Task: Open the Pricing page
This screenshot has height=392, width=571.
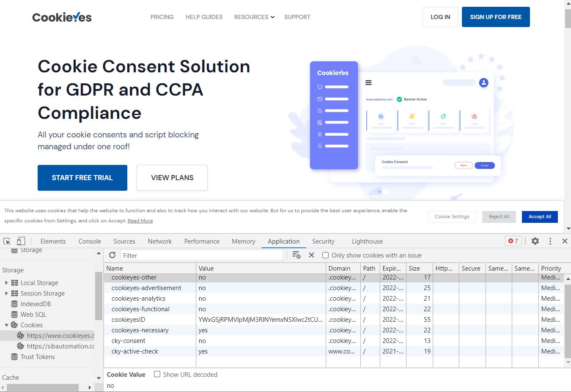Action: (162, 17)
